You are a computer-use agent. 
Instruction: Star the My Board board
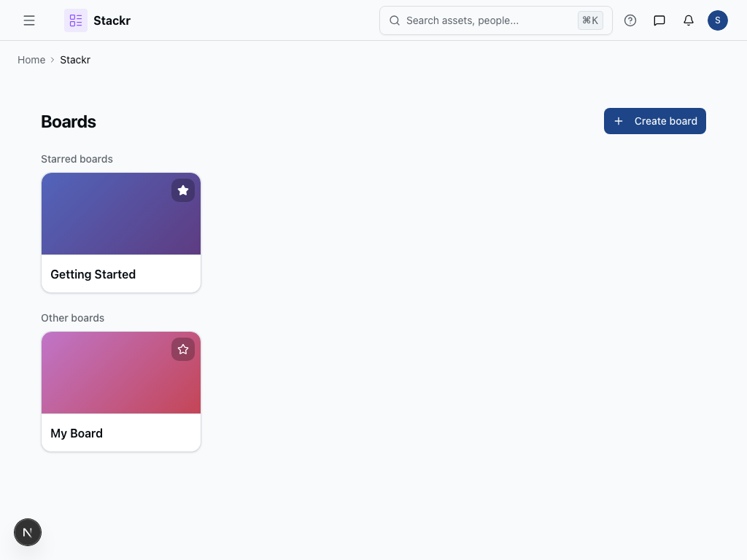coord(183,349)
